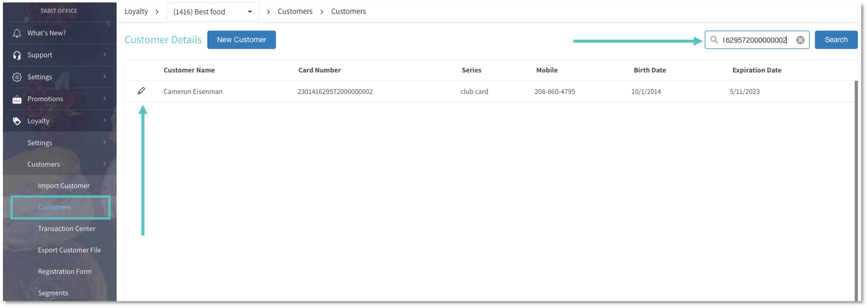The image size is (868, 308).
Task: Expand the Promotions chevron
Action: pyautogui.click(x=105, y=98)
